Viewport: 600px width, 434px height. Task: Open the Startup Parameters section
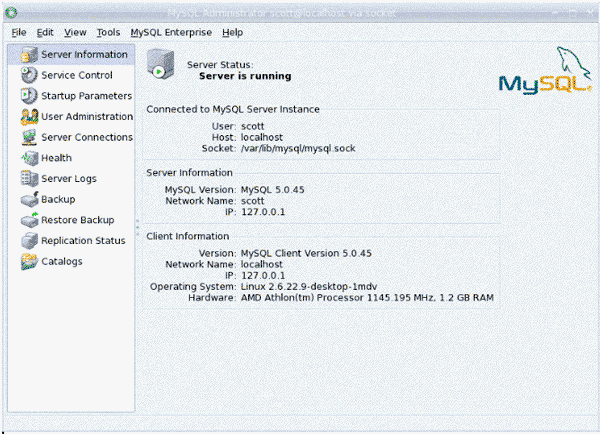click(x=86, y=96)
